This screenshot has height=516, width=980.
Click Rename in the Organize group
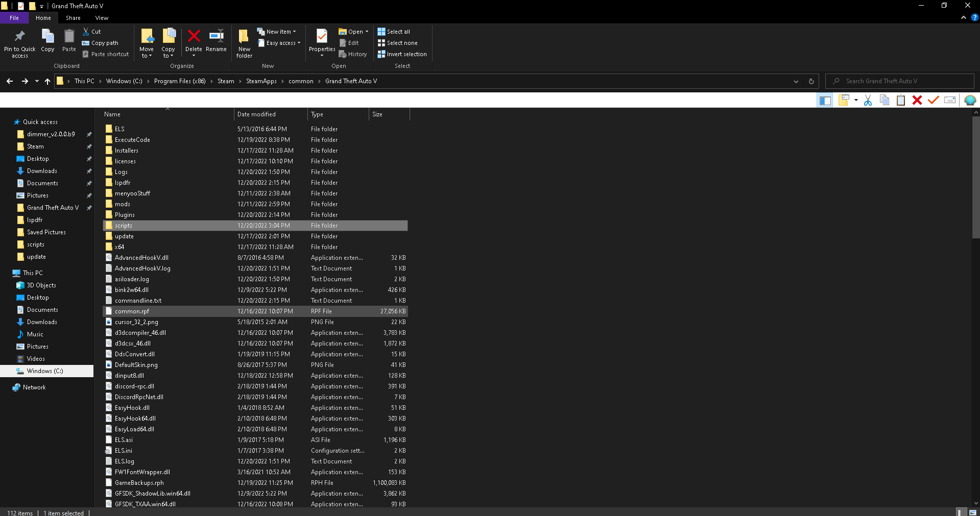[x=216, y=41]
